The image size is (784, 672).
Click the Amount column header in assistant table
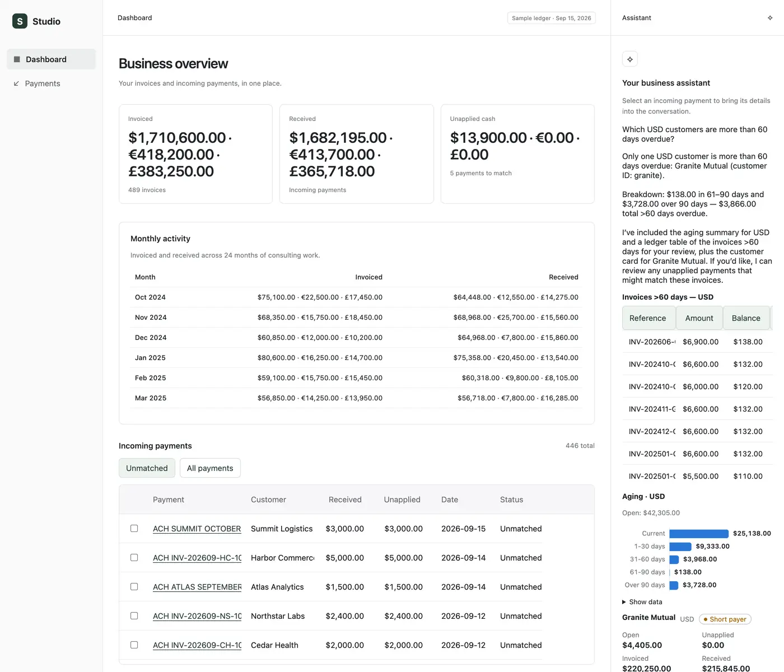click(x=699, y=318)
